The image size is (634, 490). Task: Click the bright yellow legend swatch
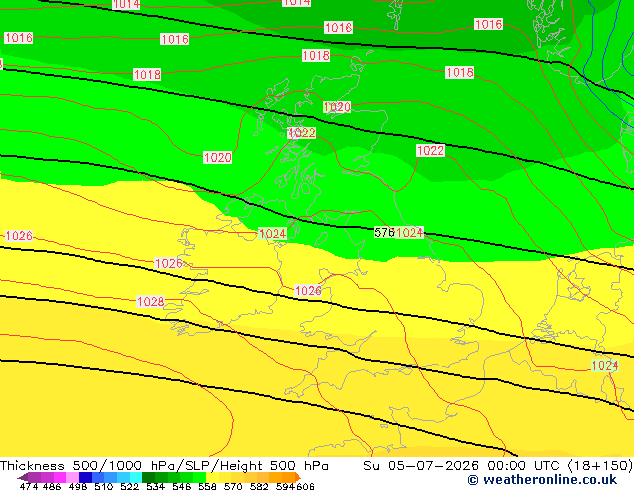coord(212,477)
